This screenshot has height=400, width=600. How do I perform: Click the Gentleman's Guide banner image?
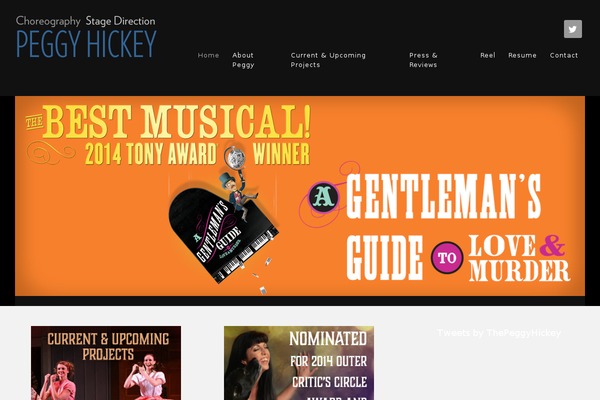[300, 196]
